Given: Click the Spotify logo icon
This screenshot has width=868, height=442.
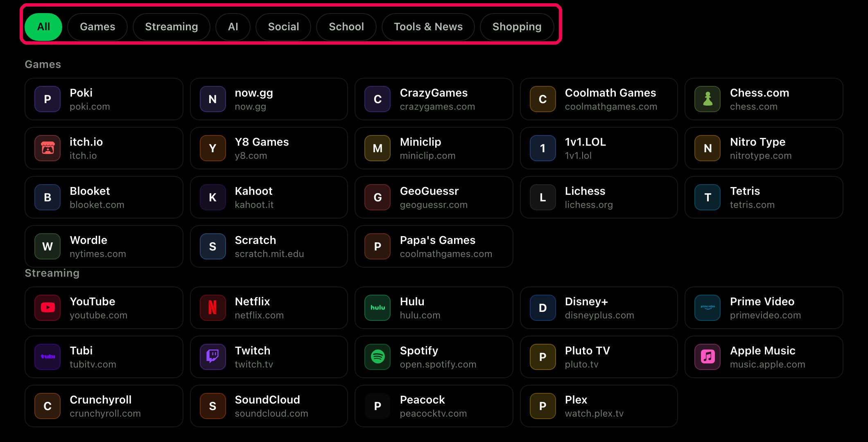Looking at the screenshot, I should [377, 357].
